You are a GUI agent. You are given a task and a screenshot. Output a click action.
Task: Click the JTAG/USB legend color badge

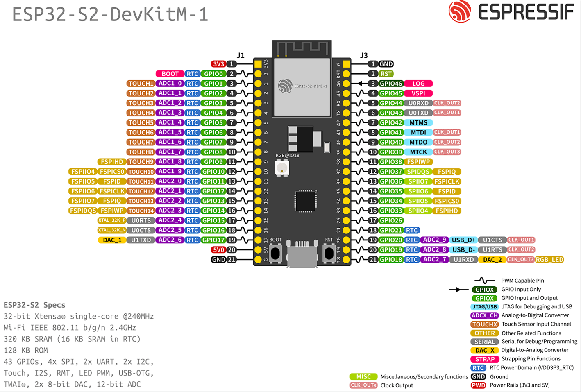pos(484,307)
